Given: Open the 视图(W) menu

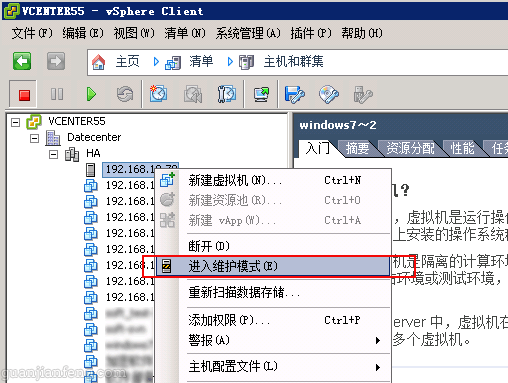Looking at the screenshot, I should [134, 33].
